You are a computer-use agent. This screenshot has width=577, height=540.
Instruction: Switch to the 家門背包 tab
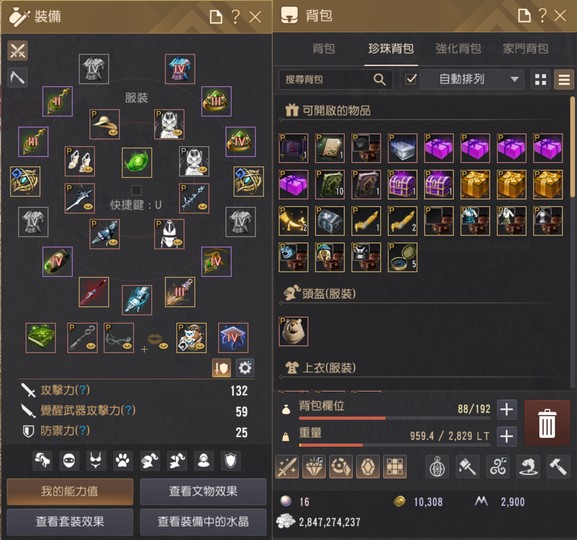pos(525,49)
